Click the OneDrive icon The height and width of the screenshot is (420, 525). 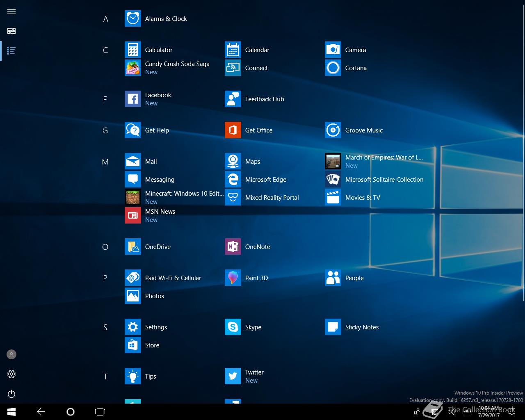pos(133,247)
